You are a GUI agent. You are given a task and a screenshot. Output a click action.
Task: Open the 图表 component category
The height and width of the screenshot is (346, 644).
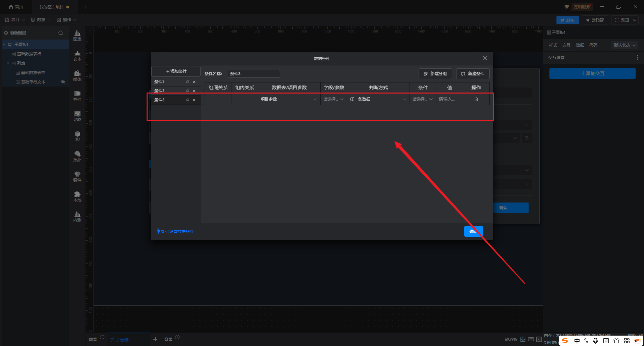pyautogui.click(x=77, y=36)
